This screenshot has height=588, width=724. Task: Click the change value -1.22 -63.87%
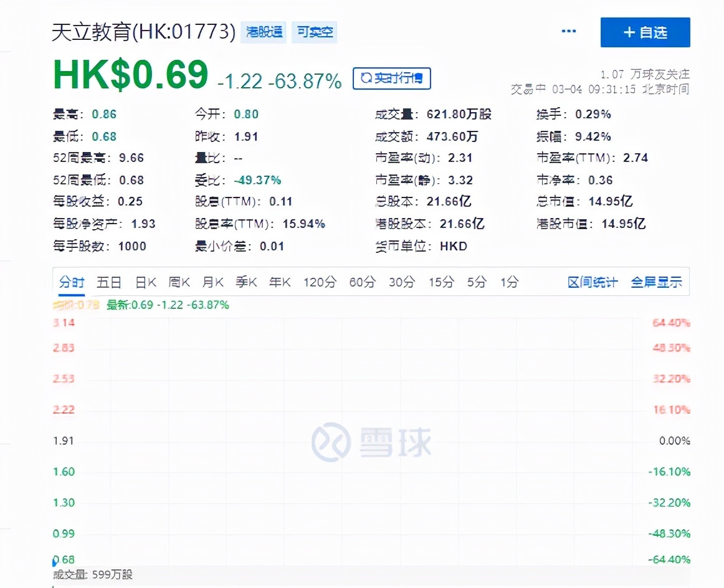(x=279, y=81)
